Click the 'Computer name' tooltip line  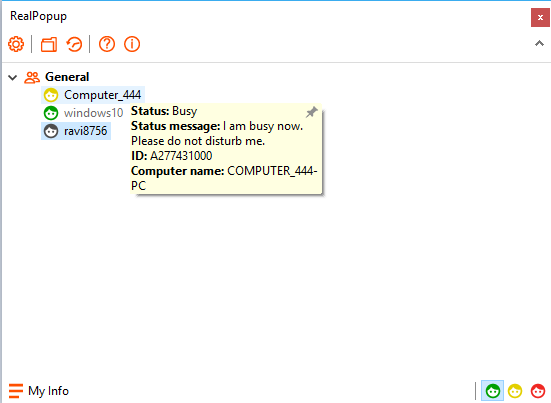tap(224, 178)
